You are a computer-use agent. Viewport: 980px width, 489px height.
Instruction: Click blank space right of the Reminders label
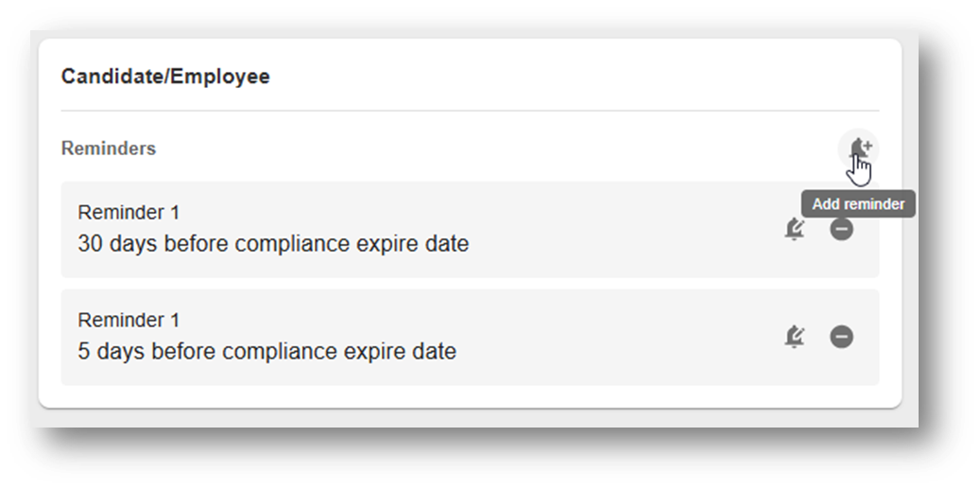[493, 148]
